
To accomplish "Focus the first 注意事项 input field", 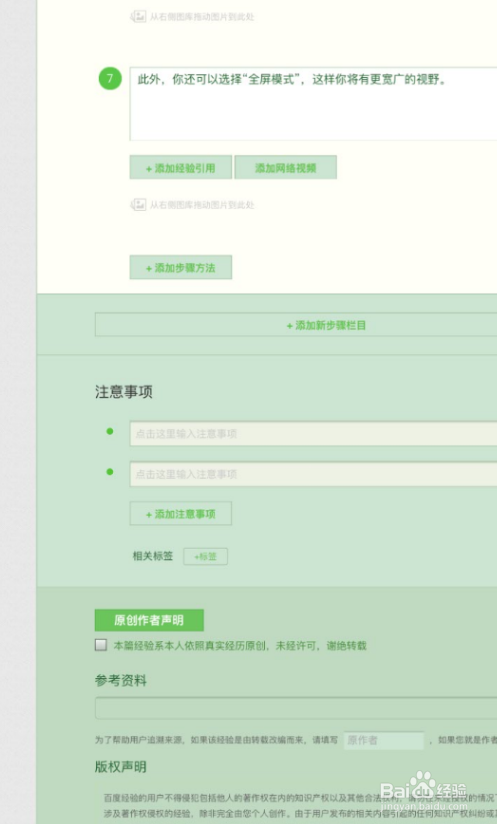I will pyautogui.click(x=313, y=434).
